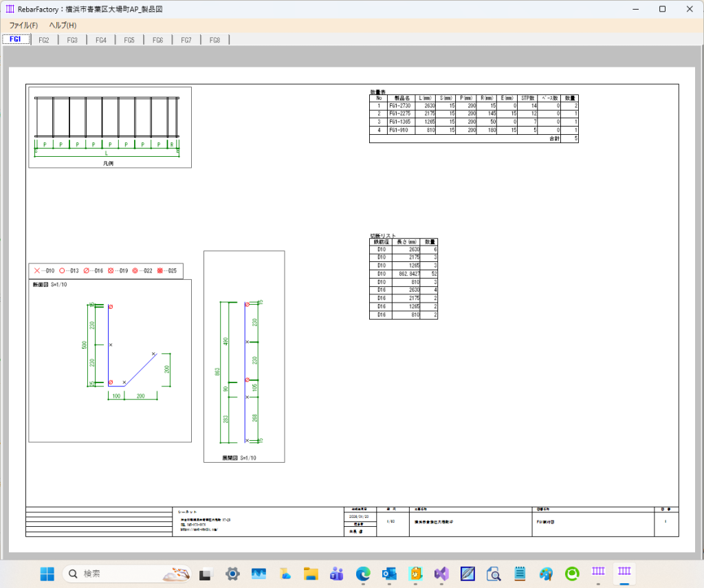Open Task View from the taskbar

coord(206,573)
